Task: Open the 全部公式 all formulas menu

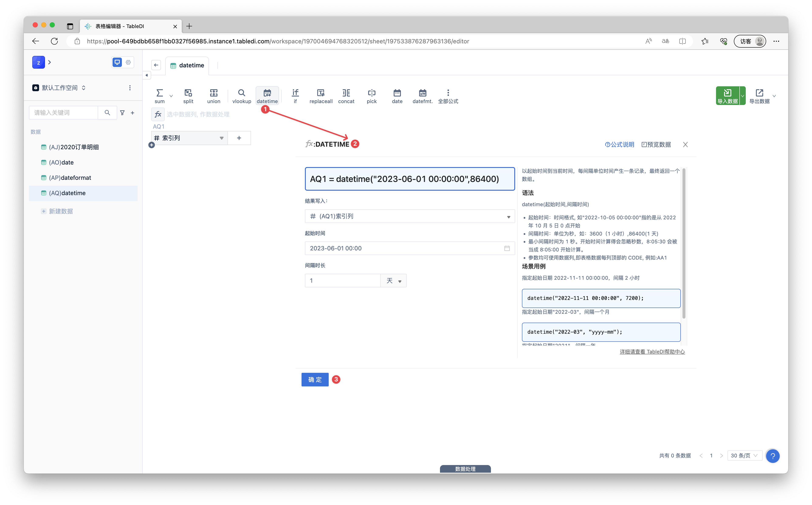Action: tap(448, 96)
